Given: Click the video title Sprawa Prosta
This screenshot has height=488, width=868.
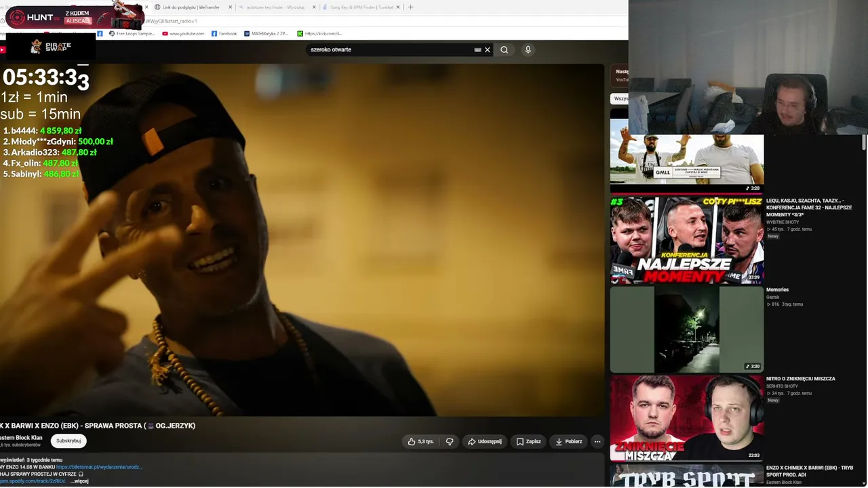Looking at the screenshot, I should 98,426.
